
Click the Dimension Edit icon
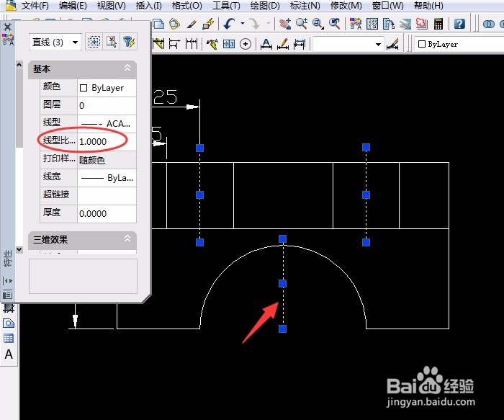pos(266,44)
